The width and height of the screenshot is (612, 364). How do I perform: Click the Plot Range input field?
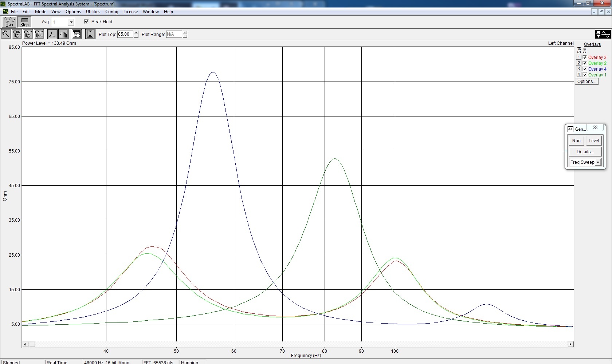coord(174,34)
